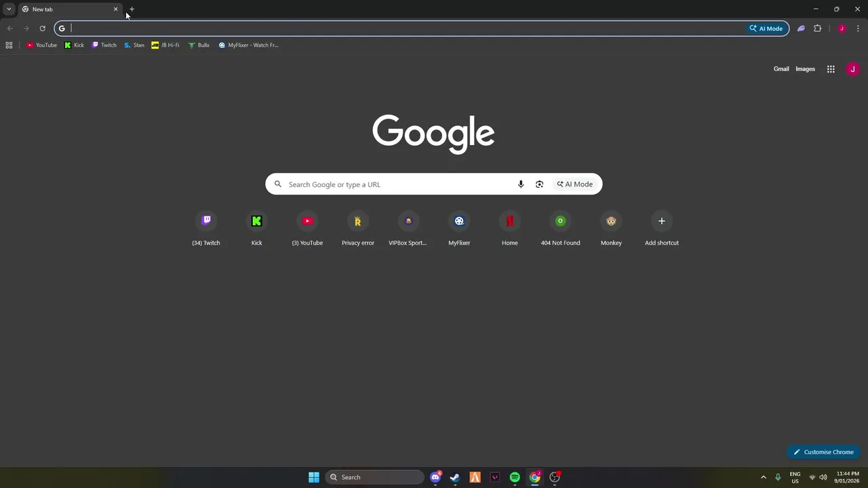The image size is (868, 488).
Task: Open the Kick shortcut tile
Action: 256,229
